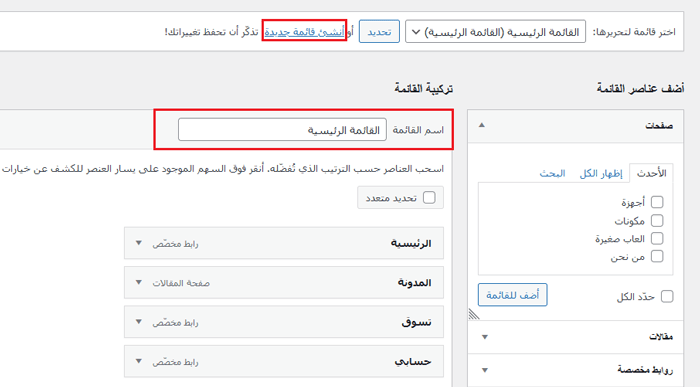Click the أضف للقائمة button
700x387 pixels.
point(512,295)
